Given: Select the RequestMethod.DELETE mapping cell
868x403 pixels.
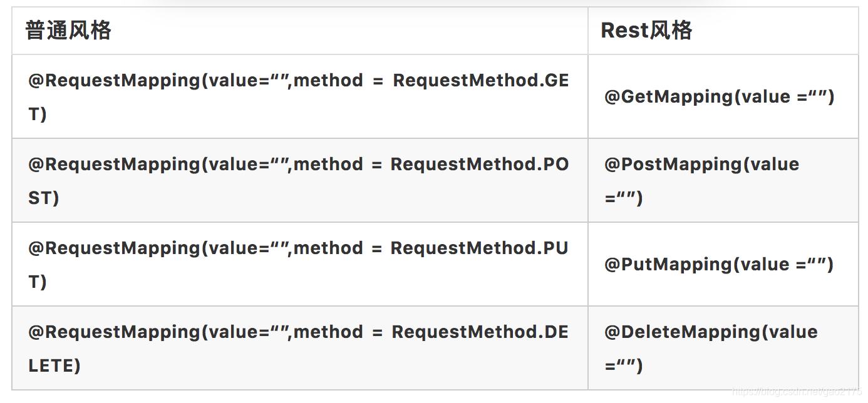Looking at the screenshot, I should click(x=300, y=348).
